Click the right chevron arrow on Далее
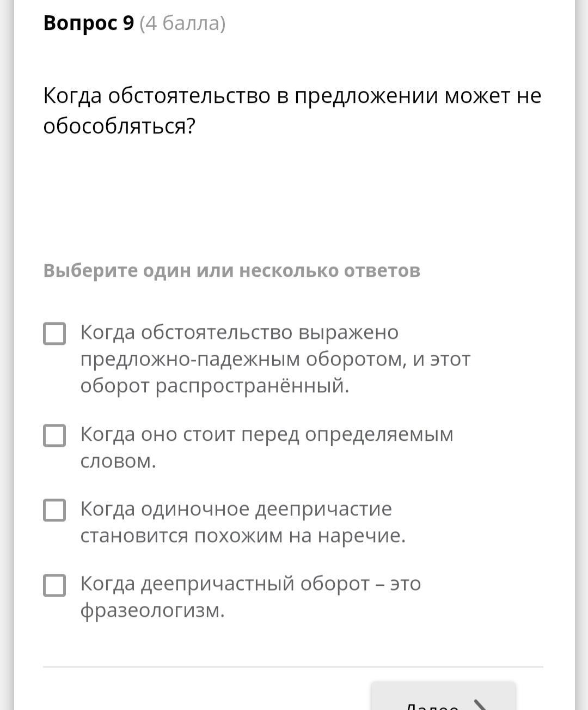This screenshot has width=588, height=710. point(480,705)
